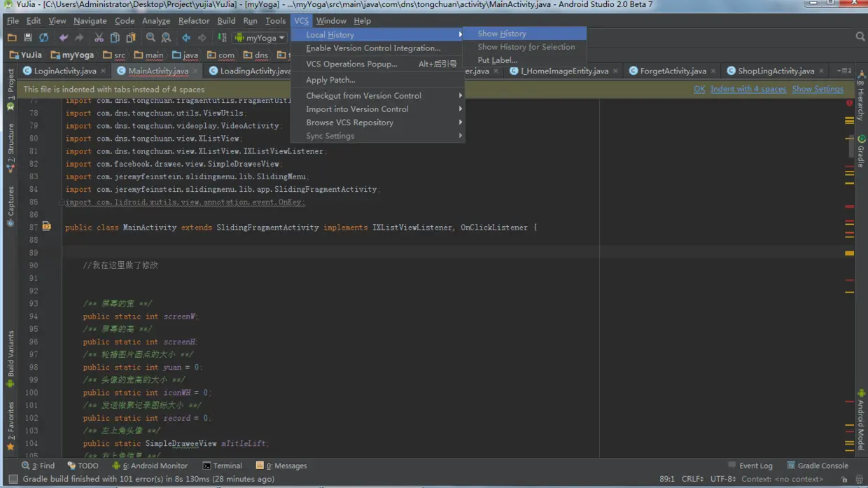Open the Project tool window
Screen dimensions: 868x488
10,89
